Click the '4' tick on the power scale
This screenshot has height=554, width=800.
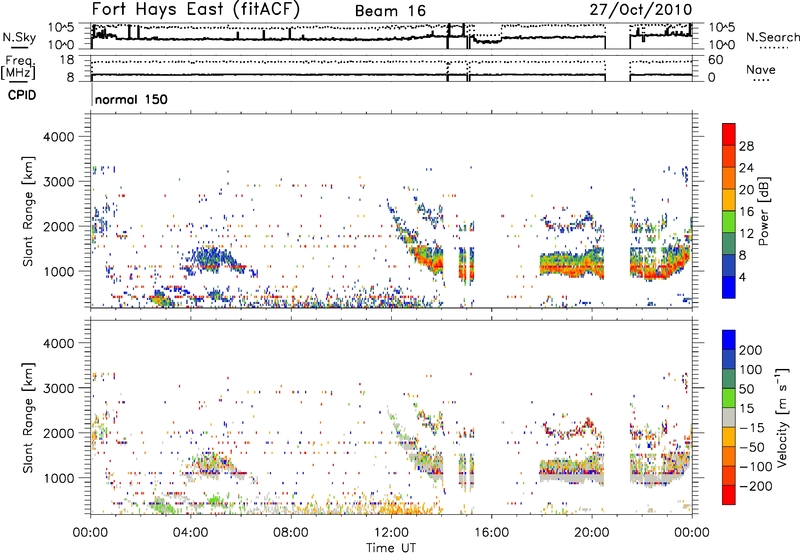pos(742,277)
